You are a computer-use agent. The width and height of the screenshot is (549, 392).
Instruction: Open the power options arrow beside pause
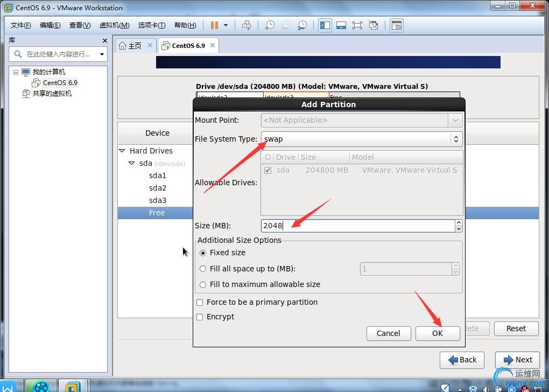click(226, 25)
